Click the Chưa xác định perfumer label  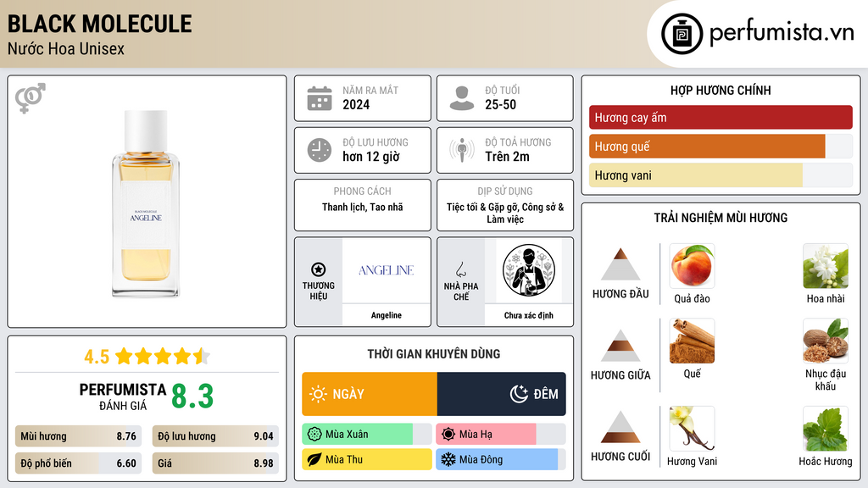(x=529, y=315)
